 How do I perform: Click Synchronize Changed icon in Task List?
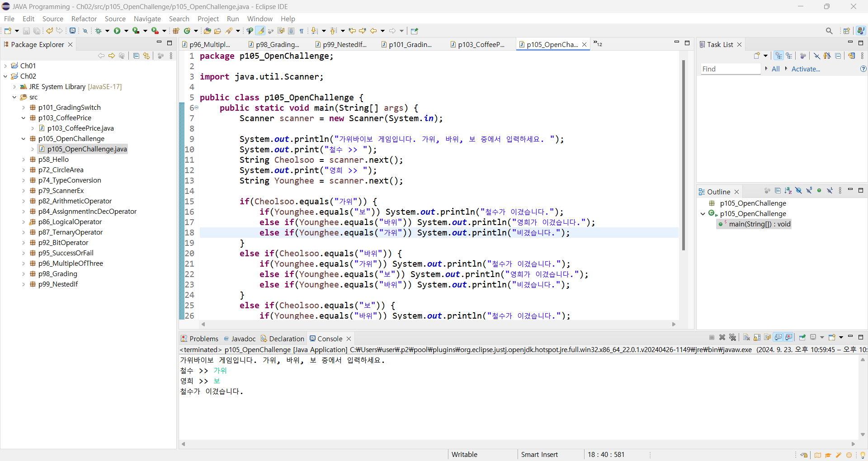coord(851,56)
